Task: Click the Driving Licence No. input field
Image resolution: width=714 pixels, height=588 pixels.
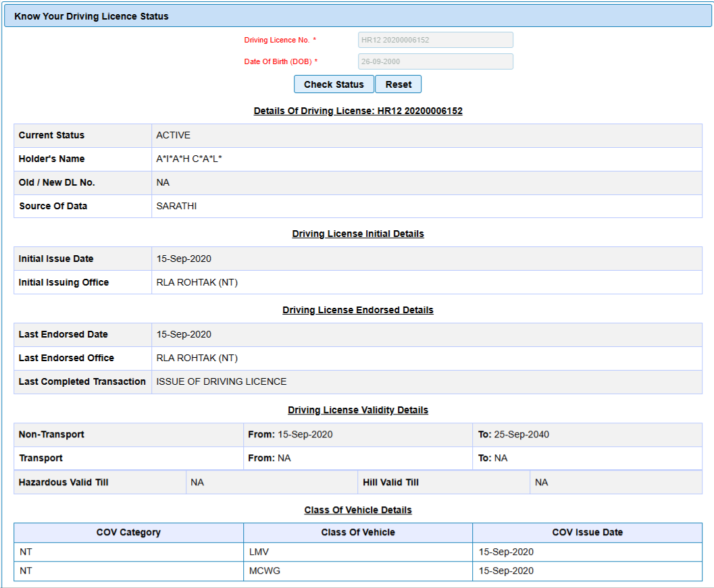Action: coord(435,40)
